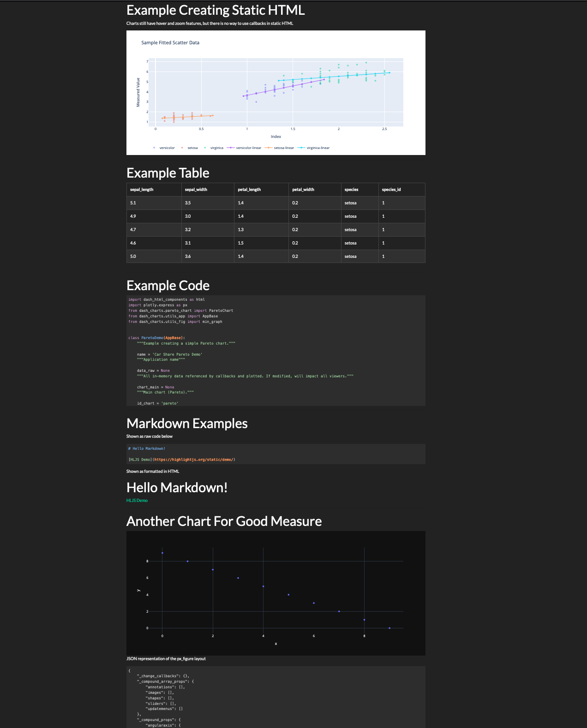587x728 pixels.
Task: Click the 'class ParetoDemo(AppBase):' code line
Action: click(x=156, y=338)
